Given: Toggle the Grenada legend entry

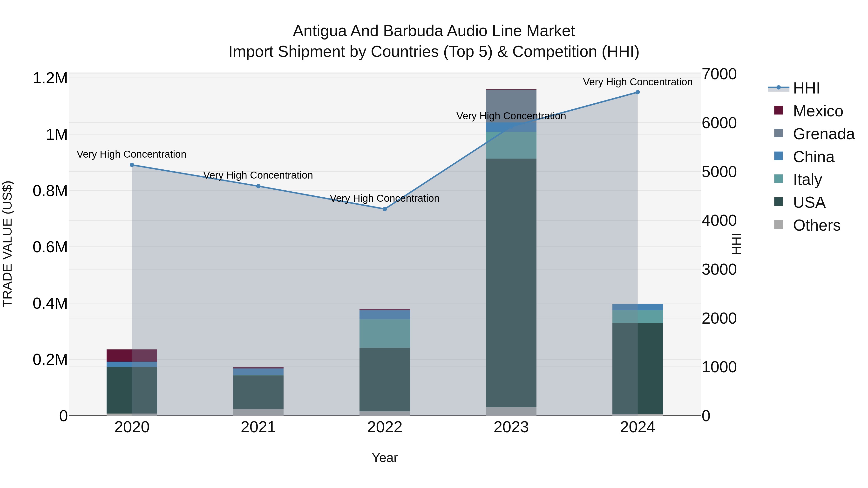Looking at the screenshot, I should pos(814,134).
